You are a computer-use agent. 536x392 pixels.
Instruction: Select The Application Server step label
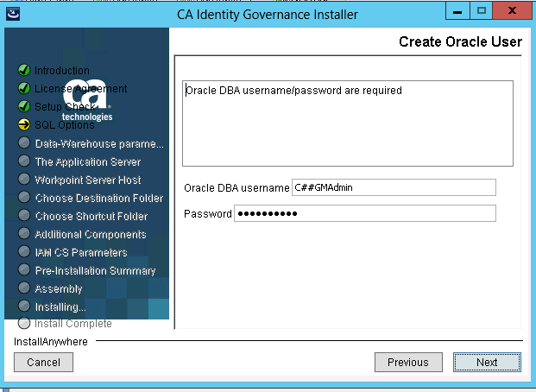tap(88, 161)
